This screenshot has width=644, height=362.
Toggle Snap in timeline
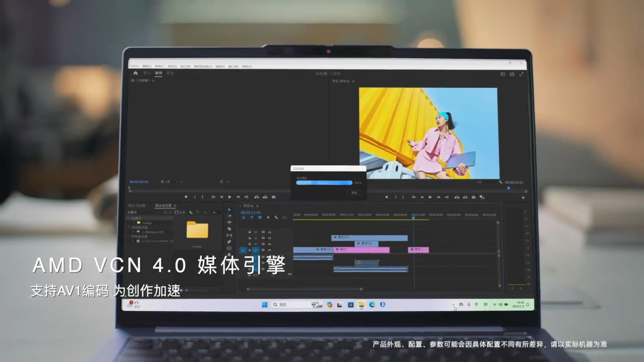252,218
